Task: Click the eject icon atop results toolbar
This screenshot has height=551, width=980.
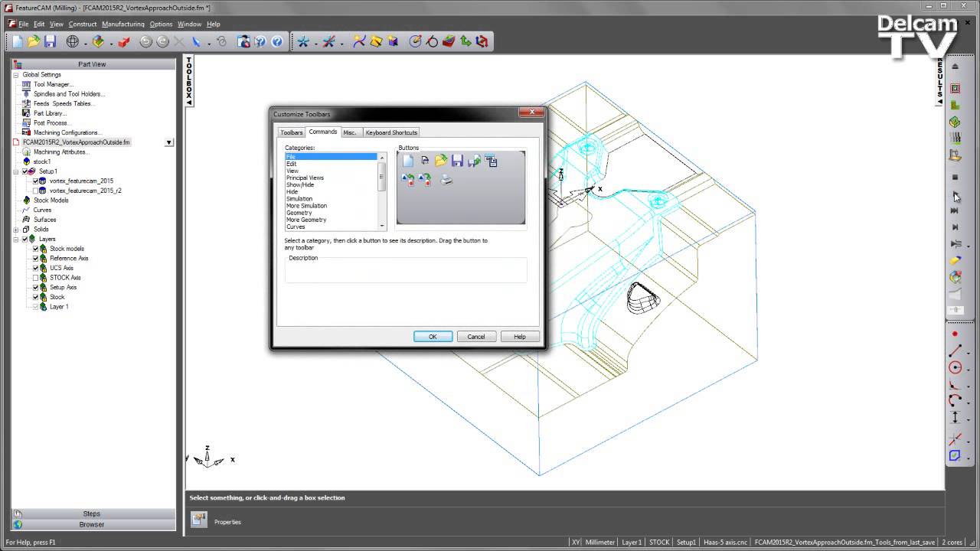Action: (955, 67)
